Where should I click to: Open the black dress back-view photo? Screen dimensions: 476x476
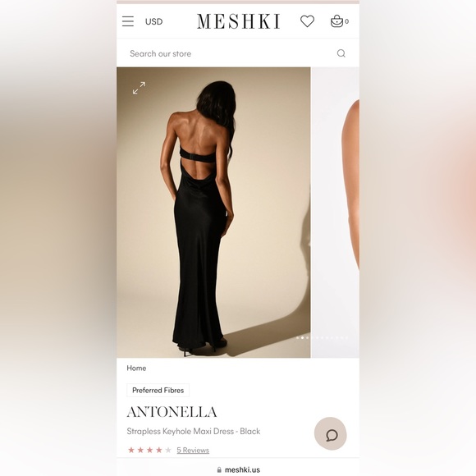pos(213,213)
